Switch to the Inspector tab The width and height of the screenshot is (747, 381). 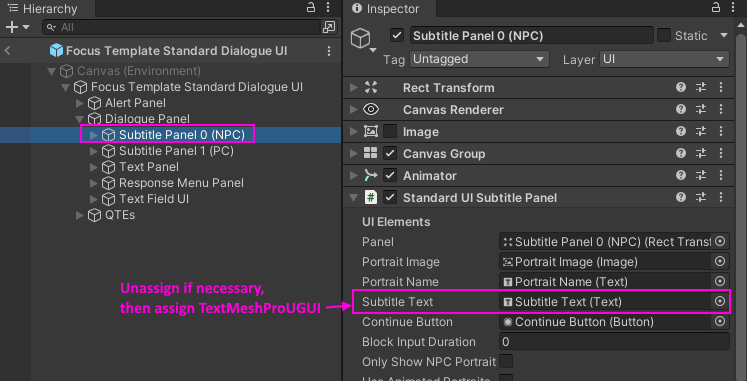(386, 9)
